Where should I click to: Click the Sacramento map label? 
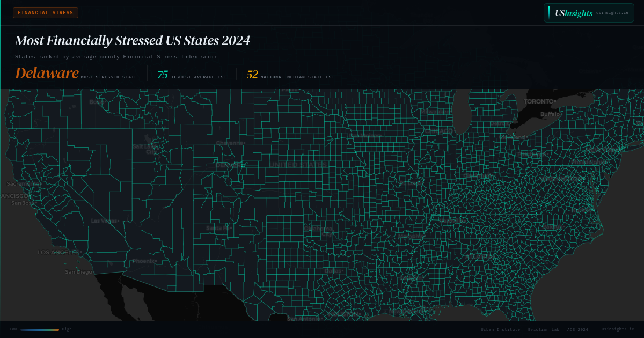[23, 183]
